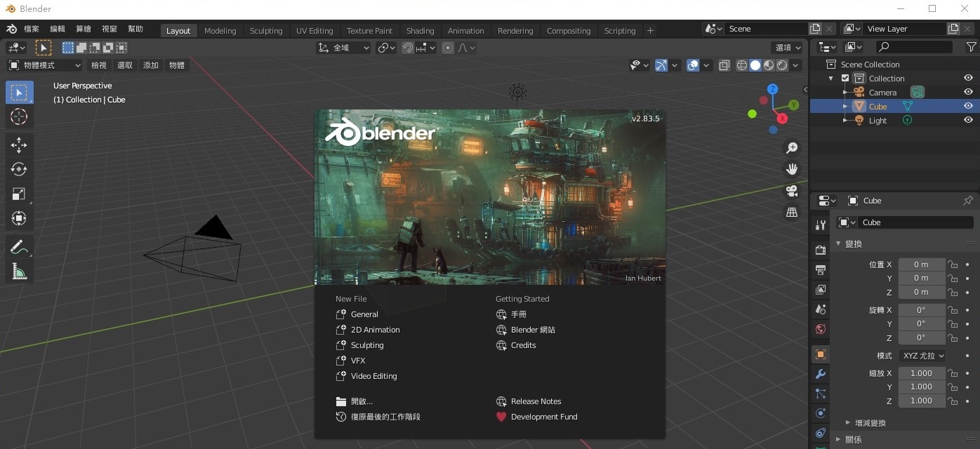Hide the Light object in the outliner
980x449 pixels.
pyautogui.click(x=968, y=120)
